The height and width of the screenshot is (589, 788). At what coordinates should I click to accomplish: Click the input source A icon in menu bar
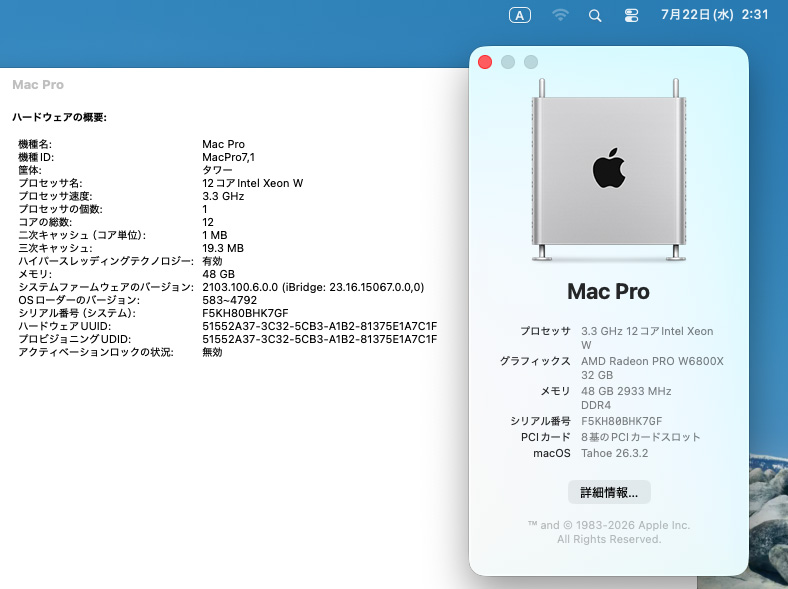click(x=520, y=16)
